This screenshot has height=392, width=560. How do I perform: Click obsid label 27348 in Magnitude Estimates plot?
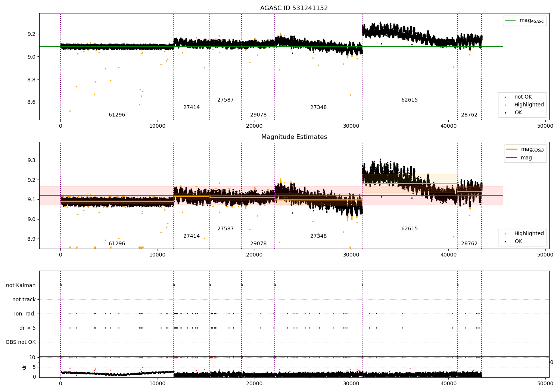tap(318, 236)
